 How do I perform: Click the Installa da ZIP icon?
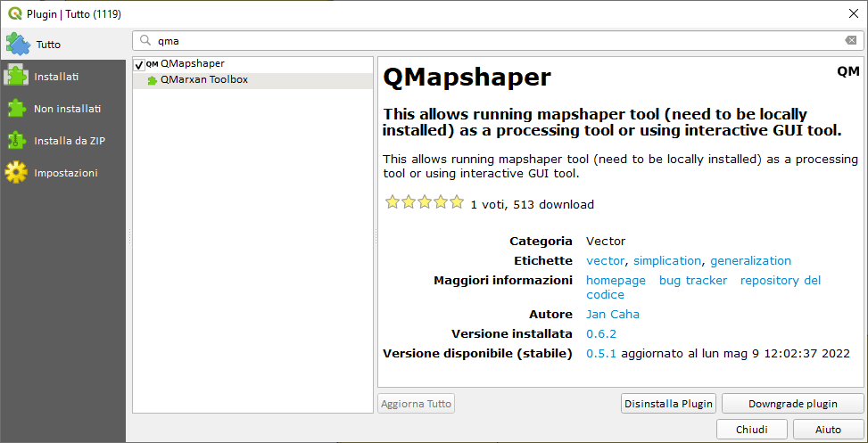pos(17,140)
